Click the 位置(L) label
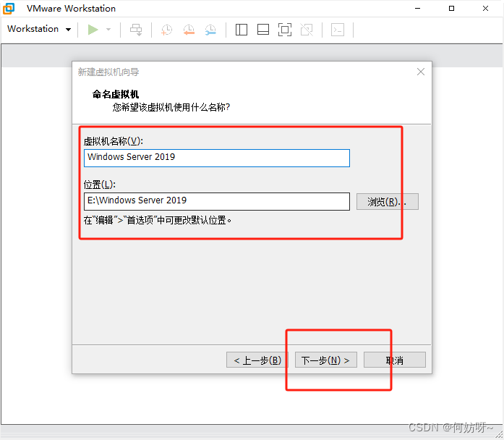Viewport: 504px width, 440px height. (100, 185)
